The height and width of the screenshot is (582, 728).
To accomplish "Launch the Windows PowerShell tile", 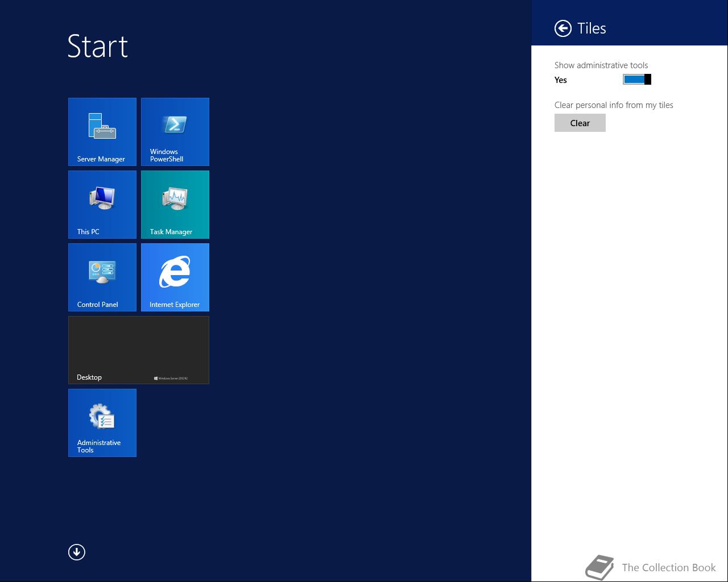I will point(175,132).
